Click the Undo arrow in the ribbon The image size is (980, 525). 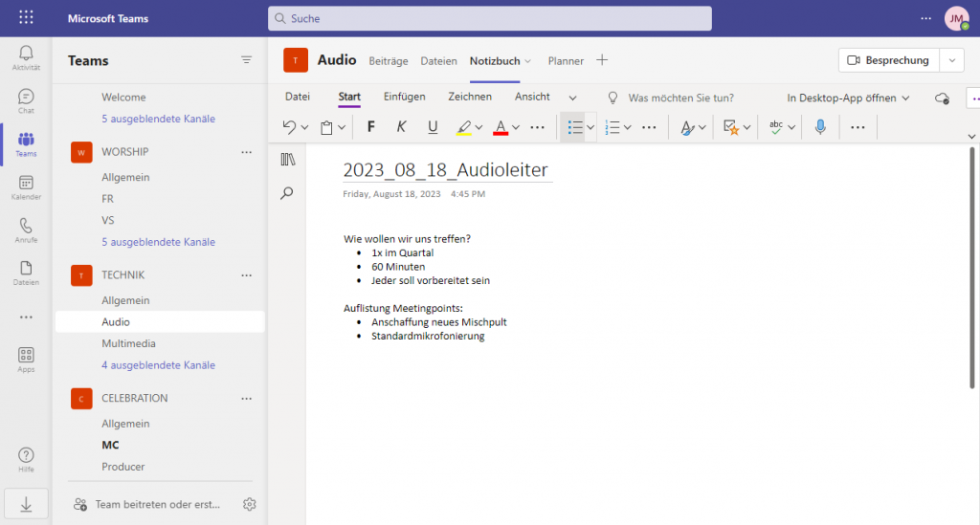(289, 127)
